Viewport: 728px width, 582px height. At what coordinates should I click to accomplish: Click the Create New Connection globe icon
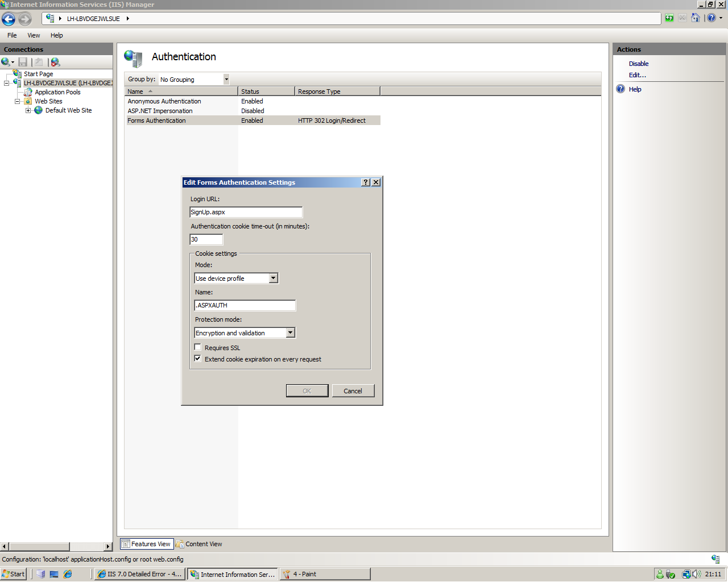(x=6, y=62)
